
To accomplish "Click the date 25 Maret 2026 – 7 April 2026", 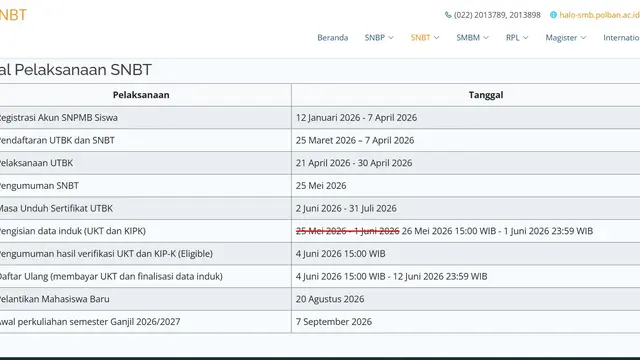I will pyautogui.click(x=355, y=140).
